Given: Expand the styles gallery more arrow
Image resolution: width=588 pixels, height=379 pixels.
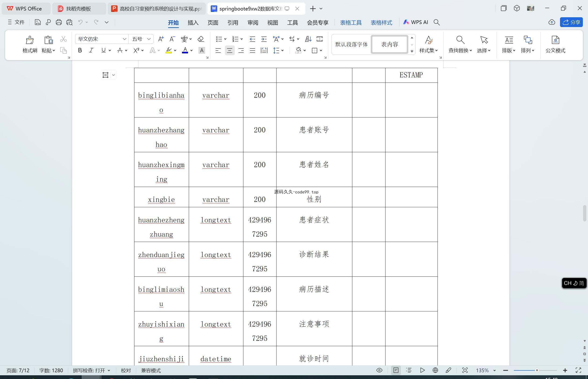Looking at the screenshot, I should click(x=412, y=51).
